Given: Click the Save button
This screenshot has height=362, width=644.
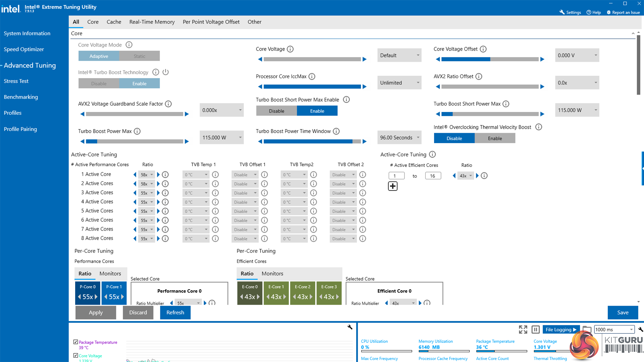Looking at the screenshot, I should pyautogui.click(x=623, y=312).
